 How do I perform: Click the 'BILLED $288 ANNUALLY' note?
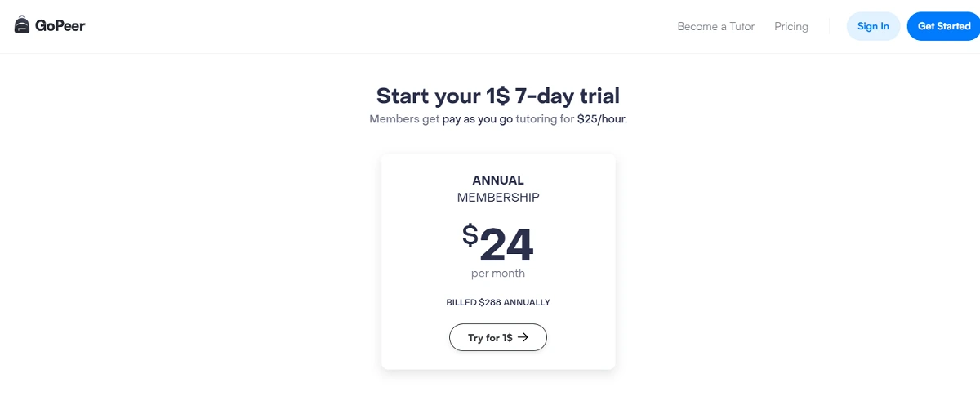coord(498,302)
